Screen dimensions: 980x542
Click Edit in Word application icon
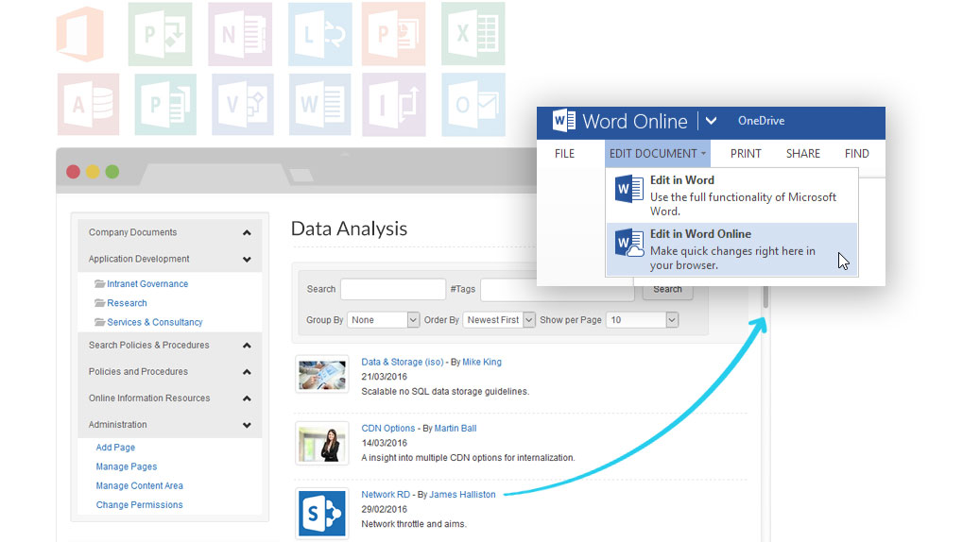click(x=628, y=189)
